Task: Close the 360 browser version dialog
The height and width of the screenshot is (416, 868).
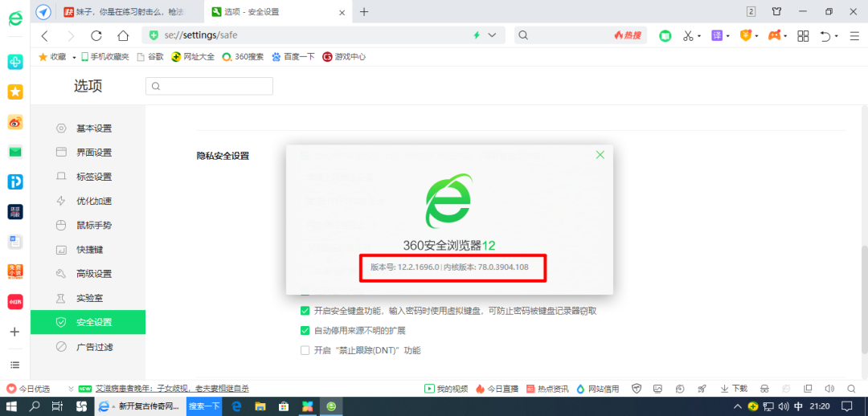Action: pos(600,155)
